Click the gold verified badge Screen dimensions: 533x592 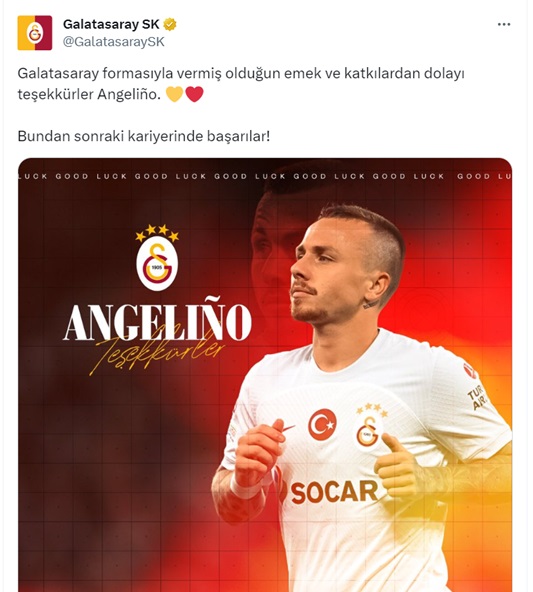click(x=170, y=25)
